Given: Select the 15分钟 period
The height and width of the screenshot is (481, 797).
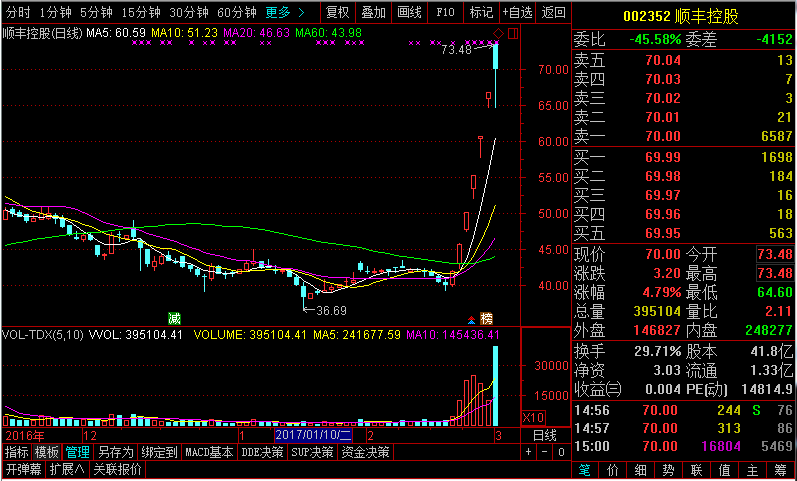Looking at the screenshot, I should [141, 12].
